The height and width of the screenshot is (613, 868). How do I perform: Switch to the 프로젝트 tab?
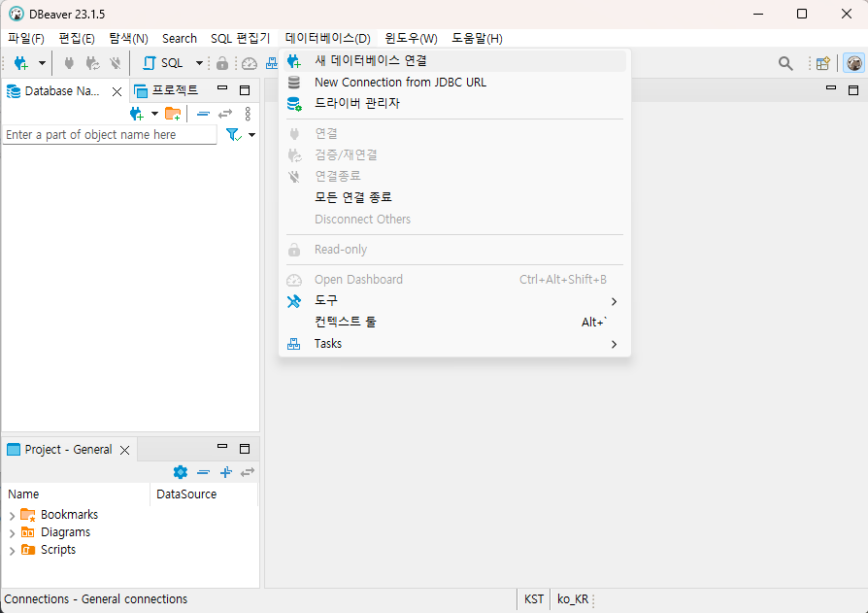tap(173, 90)
